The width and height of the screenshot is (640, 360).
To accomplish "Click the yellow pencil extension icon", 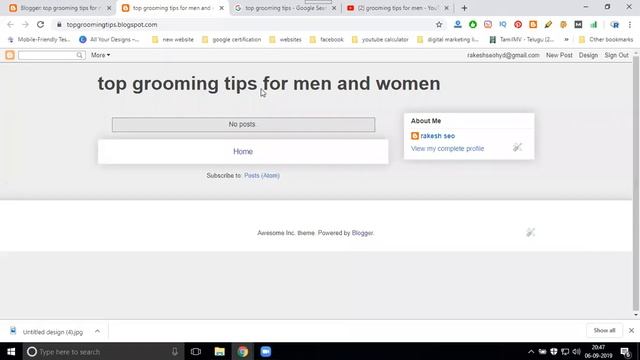I will click(x=548, y=24).
